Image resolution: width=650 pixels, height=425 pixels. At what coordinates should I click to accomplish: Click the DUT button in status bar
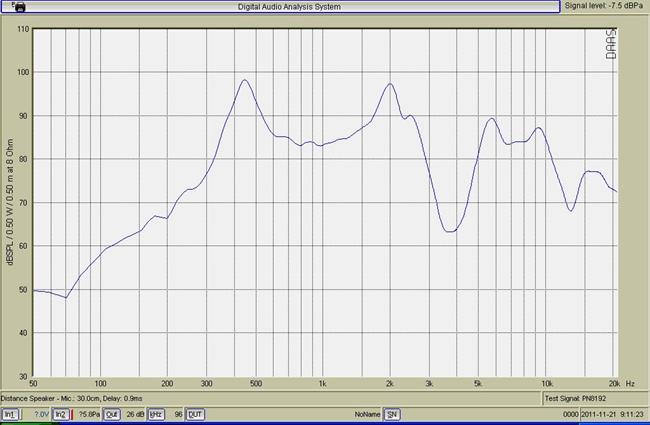point(195,414)
